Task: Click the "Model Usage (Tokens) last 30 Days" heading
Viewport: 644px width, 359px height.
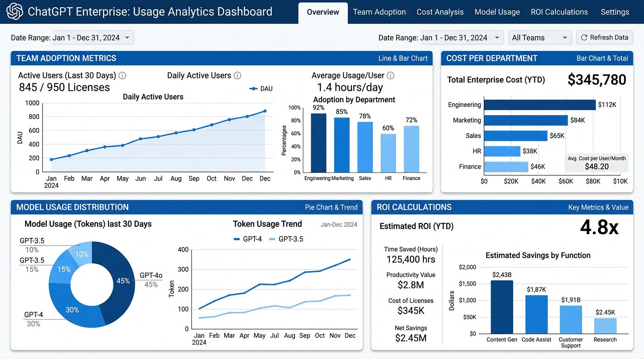Action: 88,224
